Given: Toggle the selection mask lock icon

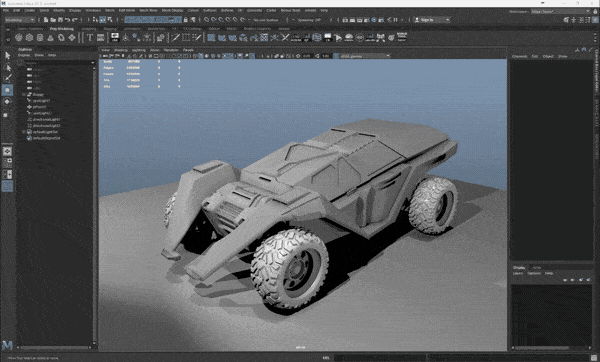Looking at the screenshot, I should point(186,20).
